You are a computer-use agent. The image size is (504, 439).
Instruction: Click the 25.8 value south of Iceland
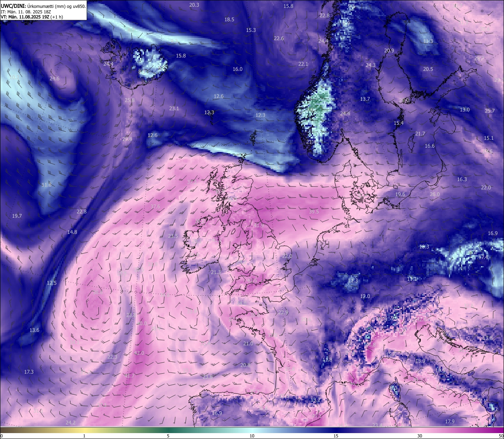click(130, 100)
